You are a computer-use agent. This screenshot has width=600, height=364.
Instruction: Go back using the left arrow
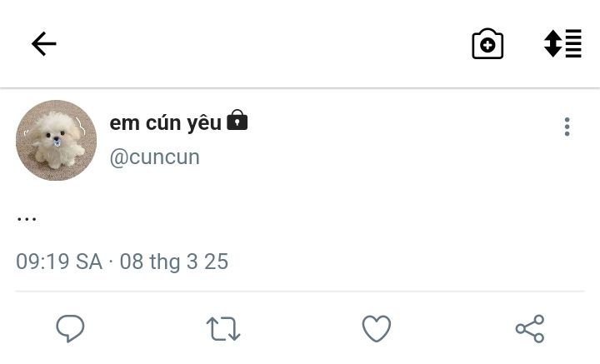[43, 43]
